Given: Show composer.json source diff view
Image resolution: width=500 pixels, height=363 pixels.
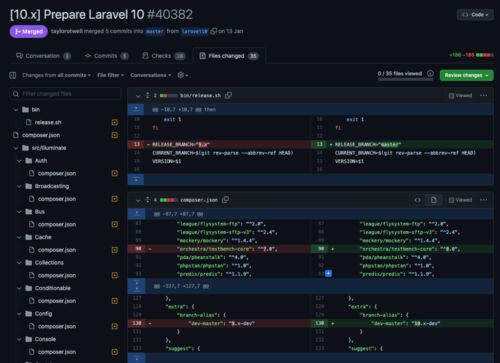Looking at the screenshot, I should [x=418, y=200].
